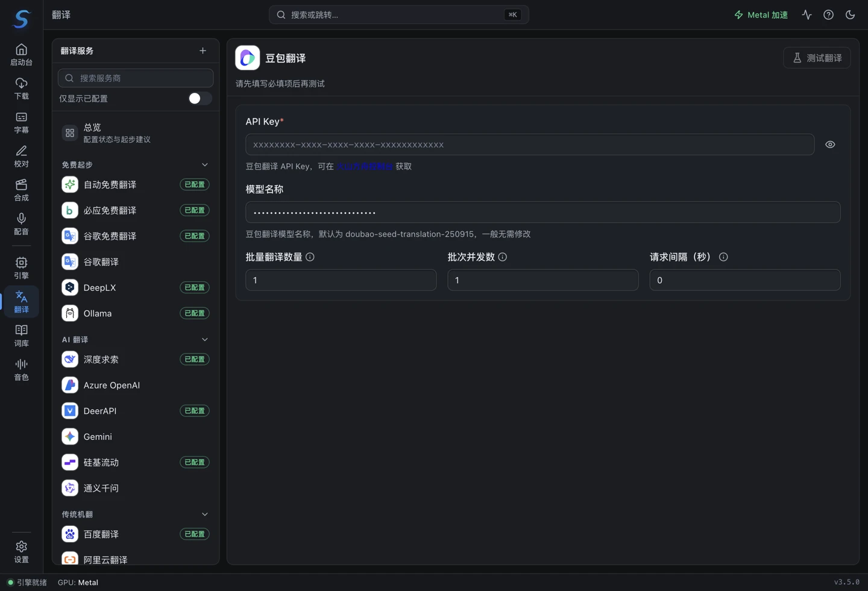Open the 启动台 launchpad in sidebar
Image resolution: width=868 pixels, height=591 pixels.
(x=21, y=55)
